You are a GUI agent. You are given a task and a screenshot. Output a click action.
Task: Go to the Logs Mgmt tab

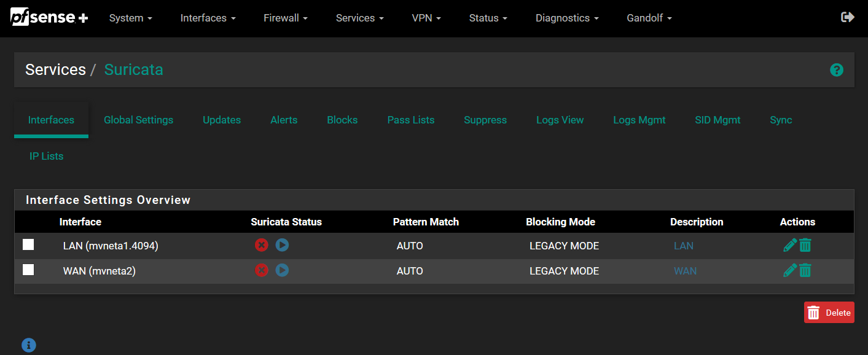click(x=639, y=120)
